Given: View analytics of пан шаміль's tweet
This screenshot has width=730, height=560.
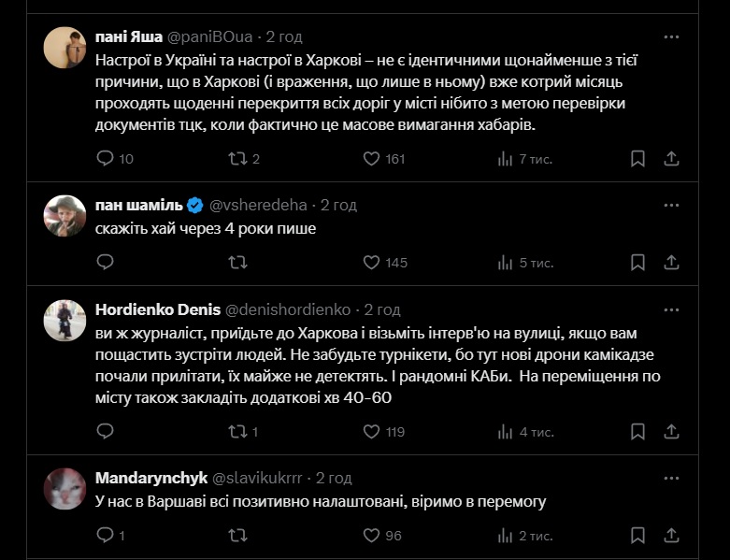Looking at the screenshot, I should pyautogui.click(x=506, y=263).
